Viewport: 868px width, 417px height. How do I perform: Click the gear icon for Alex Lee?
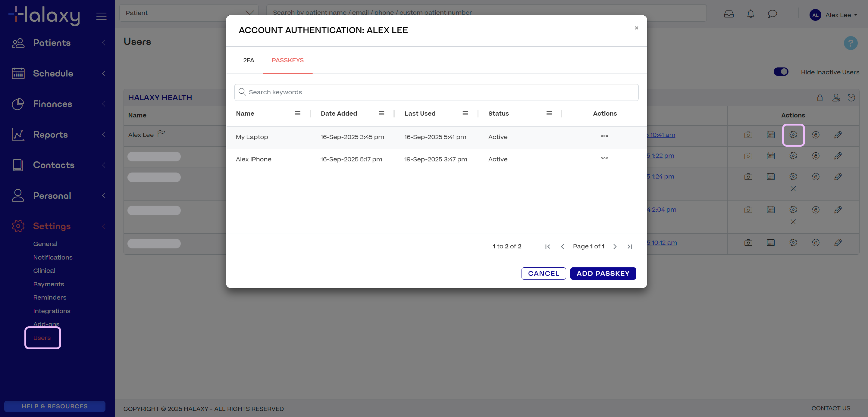(793, 135)
